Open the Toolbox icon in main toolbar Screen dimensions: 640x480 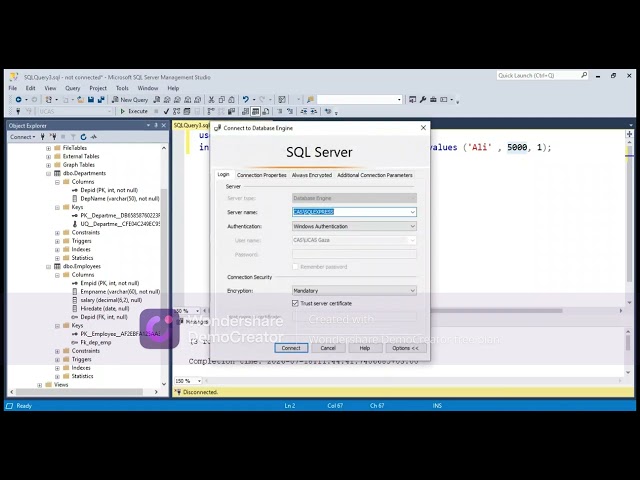[x=433, y=100]
